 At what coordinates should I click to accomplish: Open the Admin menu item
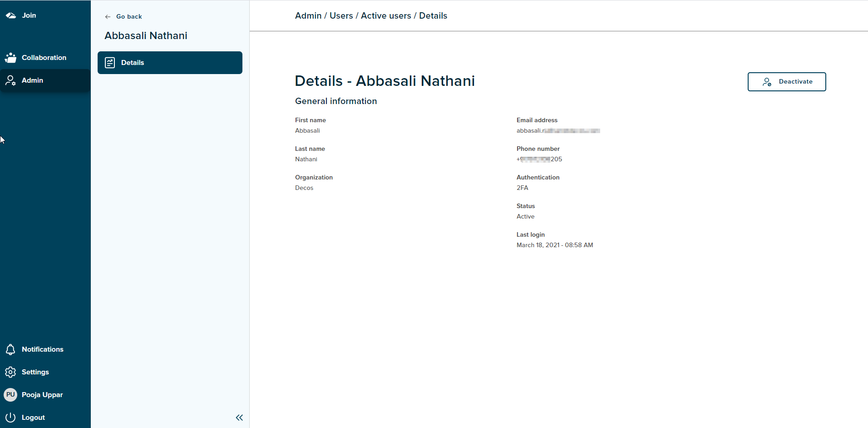[x=45, y=80]
